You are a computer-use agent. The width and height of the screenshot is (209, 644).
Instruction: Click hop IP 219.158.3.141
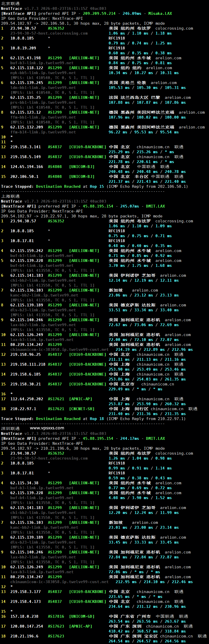click(25, 147)
